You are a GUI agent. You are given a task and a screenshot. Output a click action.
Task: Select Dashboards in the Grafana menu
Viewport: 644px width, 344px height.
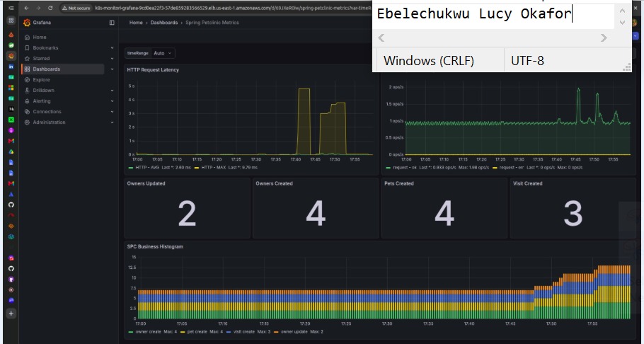click(x=47, y=69)
